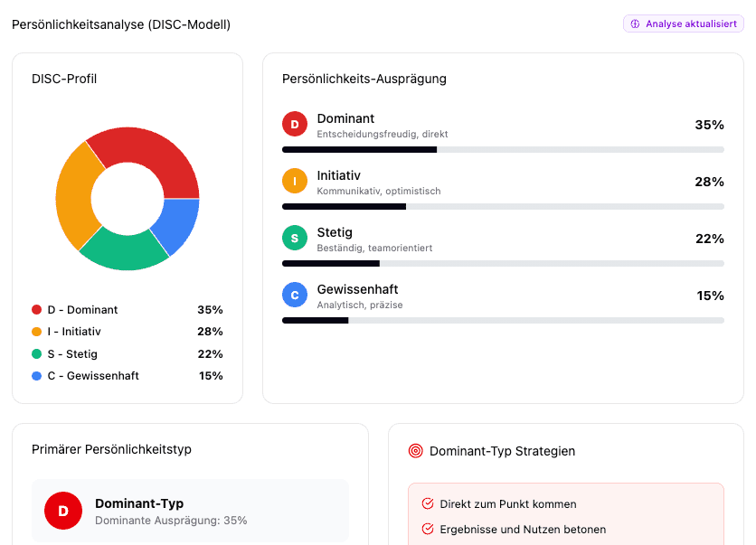Click the Dominant trait name in Ausprägung list
This screenshot has width=756, height=545.
[x=345, y=118]
